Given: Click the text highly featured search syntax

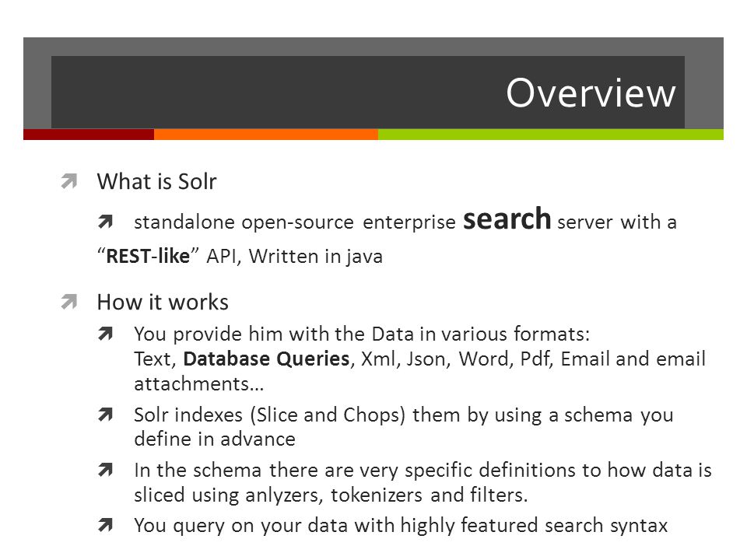Looking at the screenshot, I should [x=534, y=525].
